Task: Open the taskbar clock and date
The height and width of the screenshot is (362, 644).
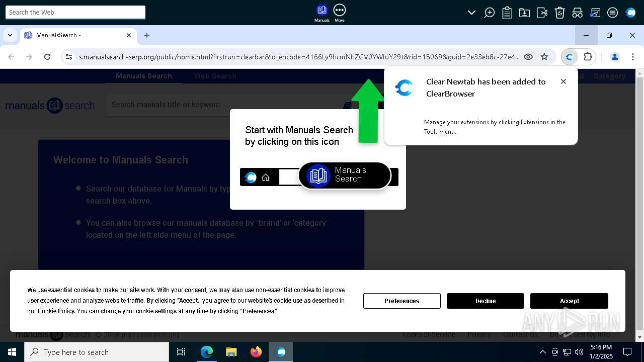Action: click(x=601, y=352)
